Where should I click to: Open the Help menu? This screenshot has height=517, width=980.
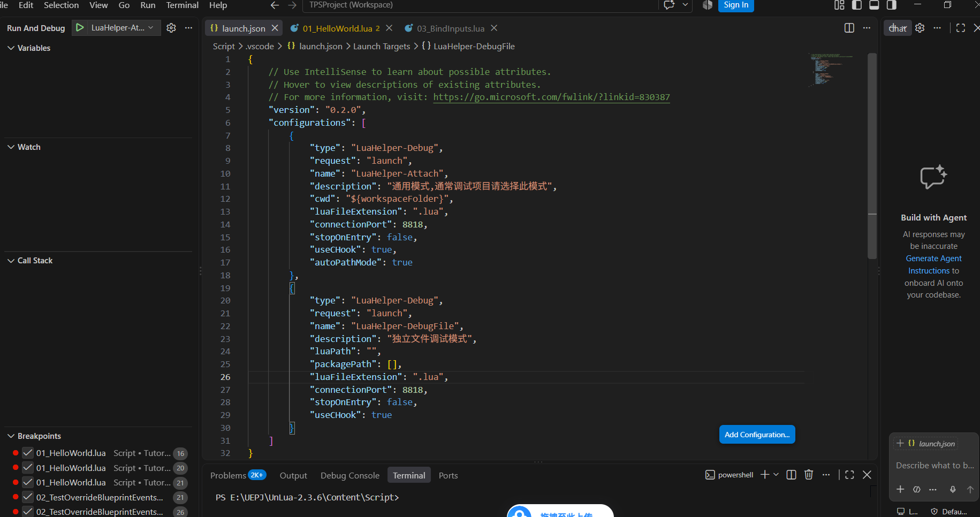point(218,5)
